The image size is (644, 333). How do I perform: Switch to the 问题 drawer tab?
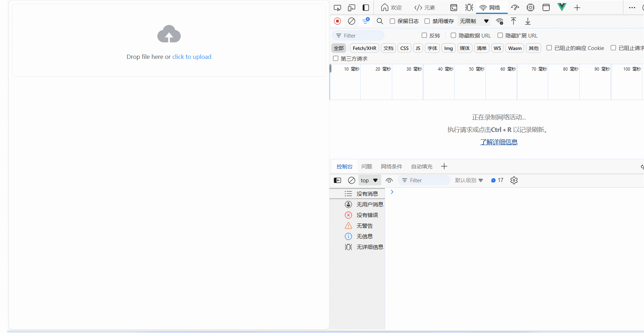pyautogui.click(x=367, y=166)
